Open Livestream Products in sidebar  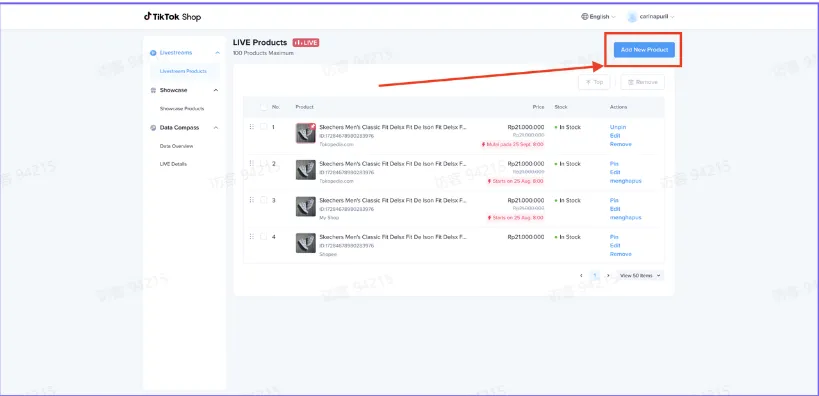(x=183, y=71)
